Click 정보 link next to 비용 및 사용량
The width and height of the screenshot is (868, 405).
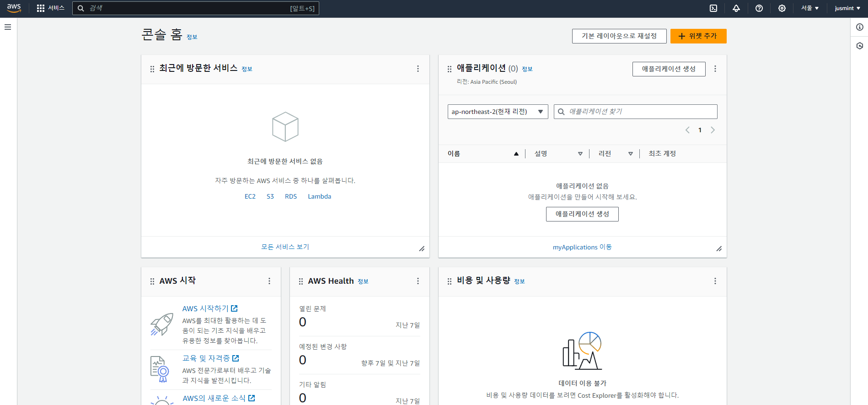pyautogui.click(x=520, y=281)
